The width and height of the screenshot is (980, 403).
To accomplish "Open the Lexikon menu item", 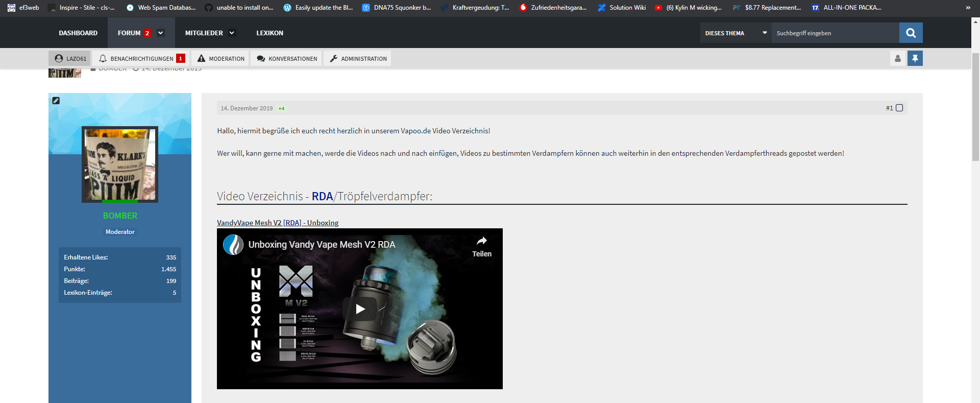I will (x=269, y=33).
